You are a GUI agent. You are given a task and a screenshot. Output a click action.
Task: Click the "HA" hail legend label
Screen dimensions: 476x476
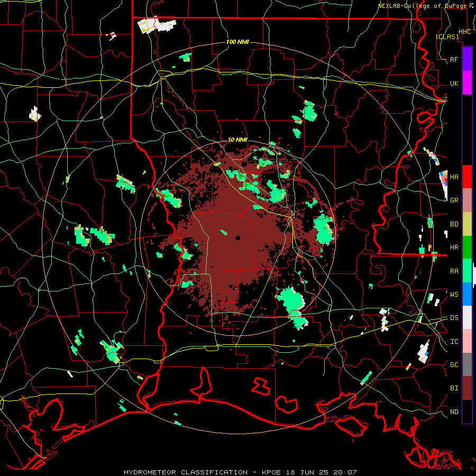pyautogui.click(x=454, y=177)
